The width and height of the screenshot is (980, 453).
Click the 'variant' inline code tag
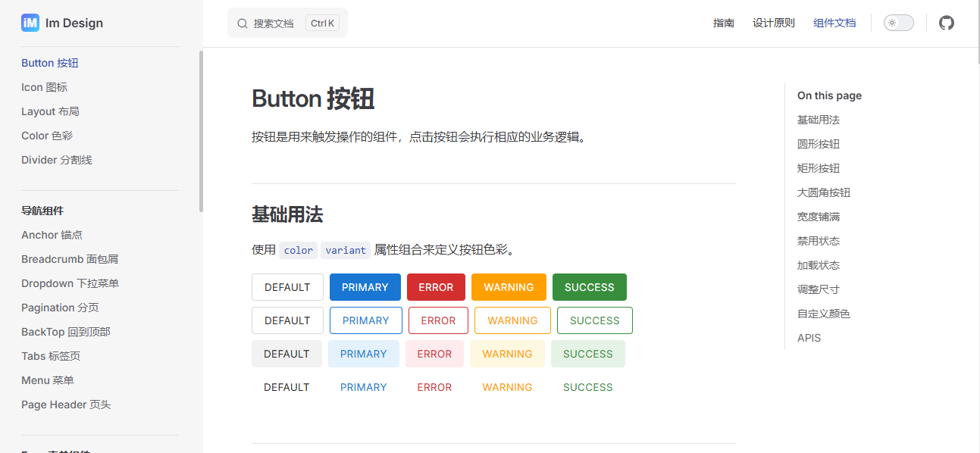[346, 250]
